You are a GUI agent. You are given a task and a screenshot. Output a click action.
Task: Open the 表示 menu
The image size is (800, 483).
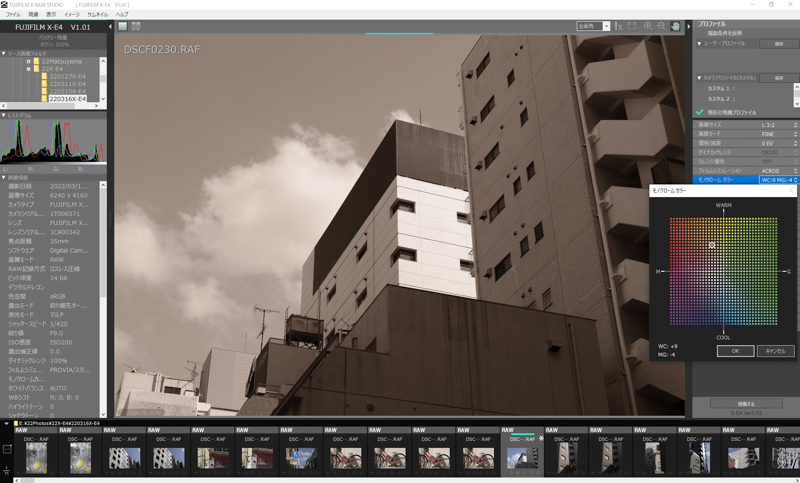tap(52, 15)
